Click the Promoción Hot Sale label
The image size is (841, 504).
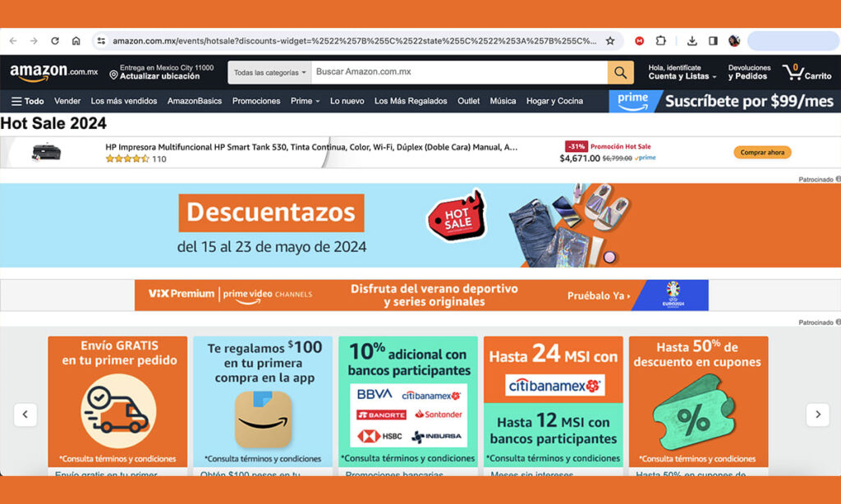coord(621,146)
